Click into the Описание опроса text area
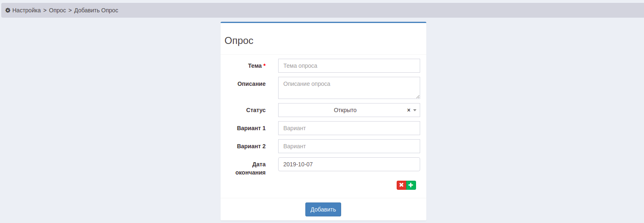The height and width of the screenshot is (223, 644). 349,88
